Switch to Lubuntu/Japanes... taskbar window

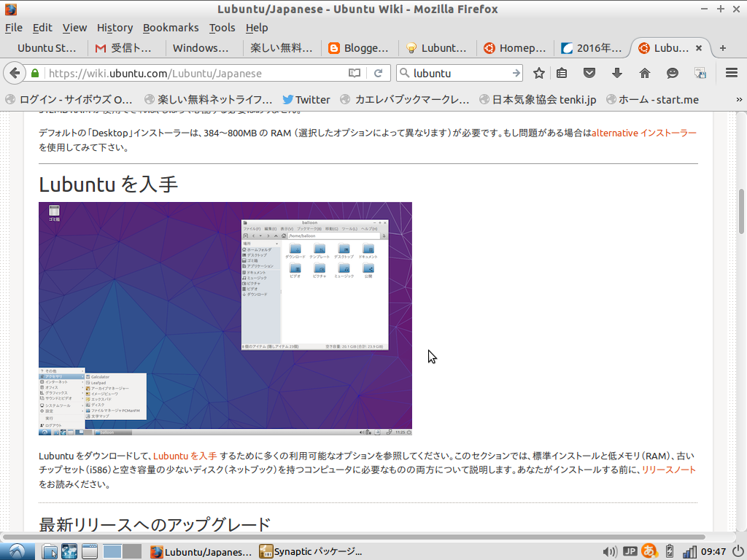(201, 552)
